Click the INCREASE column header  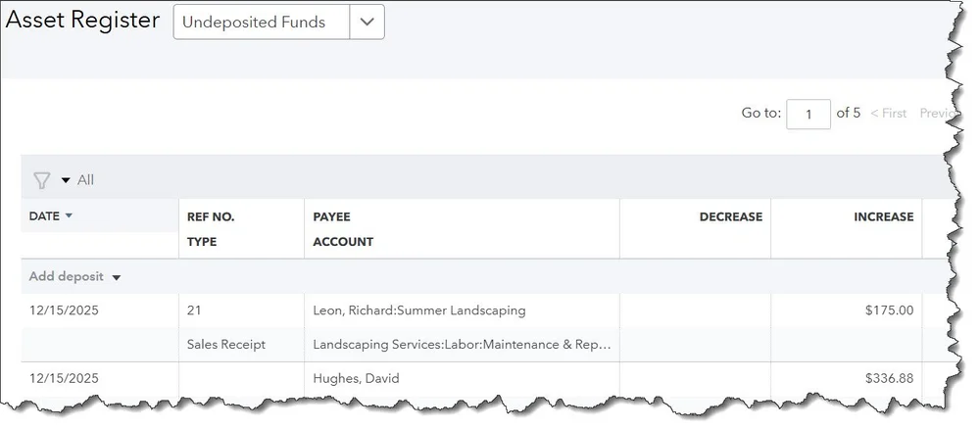tap(884, 216)
